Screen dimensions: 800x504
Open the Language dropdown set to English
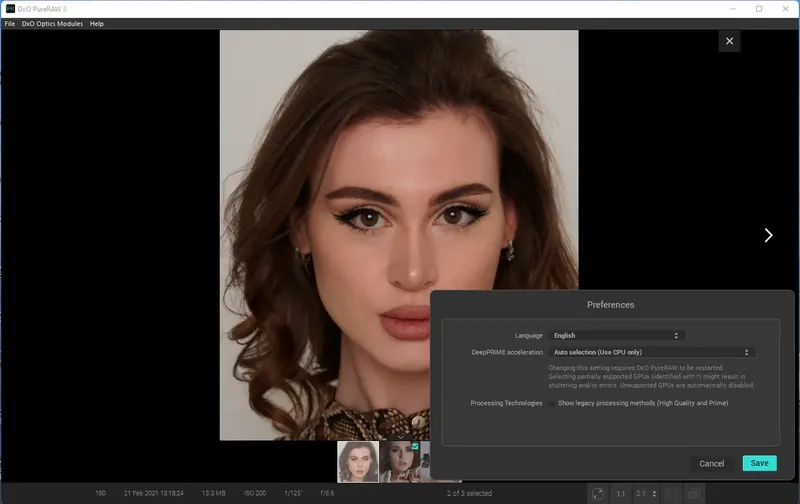point(616,336)
